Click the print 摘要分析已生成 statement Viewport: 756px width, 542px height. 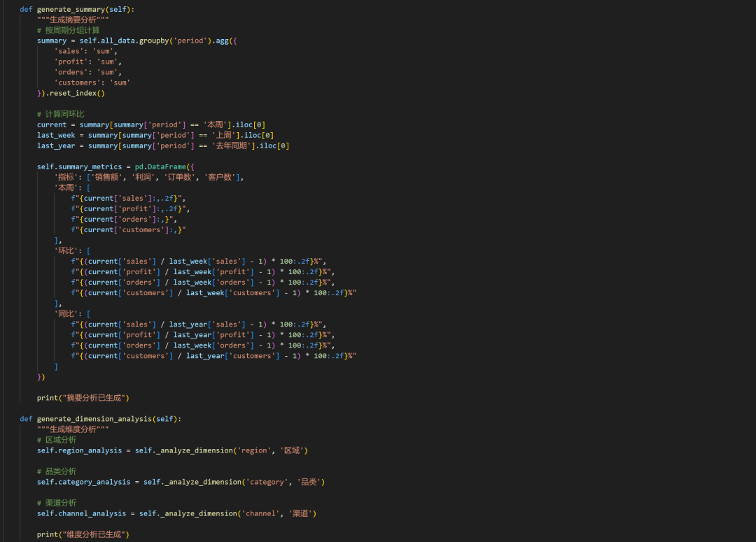pos(83,398)
